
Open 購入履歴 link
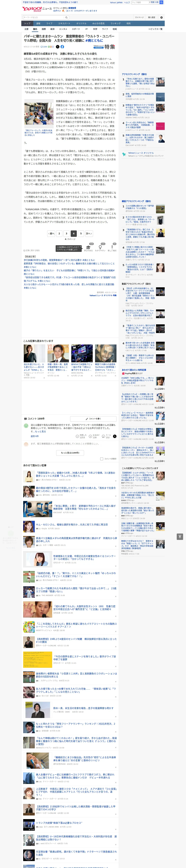(152, 18)
